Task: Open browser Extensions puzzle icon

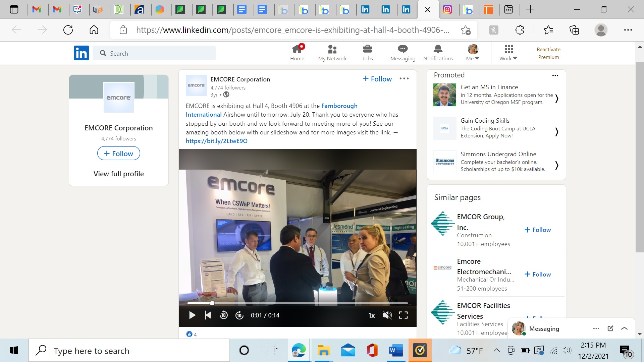Action: tap(520, 30)
